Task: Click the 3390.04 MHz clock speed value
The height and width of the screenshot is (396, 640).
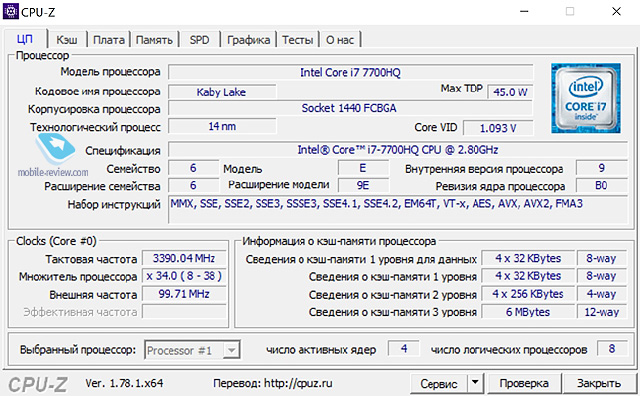Action: (184, 258)
